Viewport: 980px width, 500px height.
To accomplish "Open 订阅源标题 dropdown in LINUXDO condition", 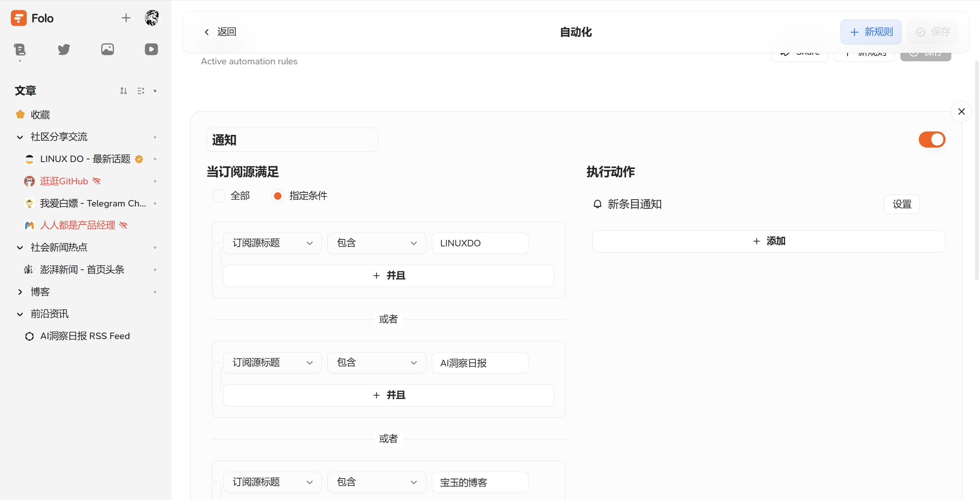I will [x=273, y=243].
